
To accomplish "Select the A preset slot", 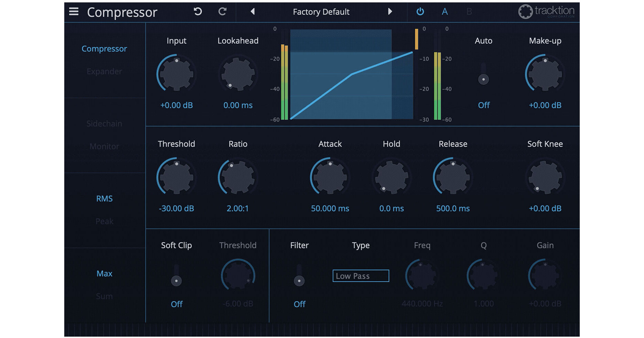I will click(x=445, y=11).
